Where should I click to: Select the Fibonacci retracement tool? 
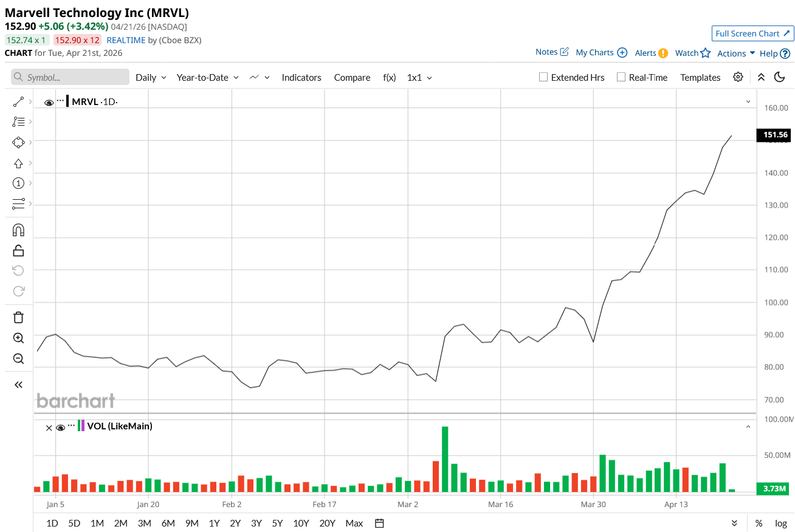tap(18, 121)
